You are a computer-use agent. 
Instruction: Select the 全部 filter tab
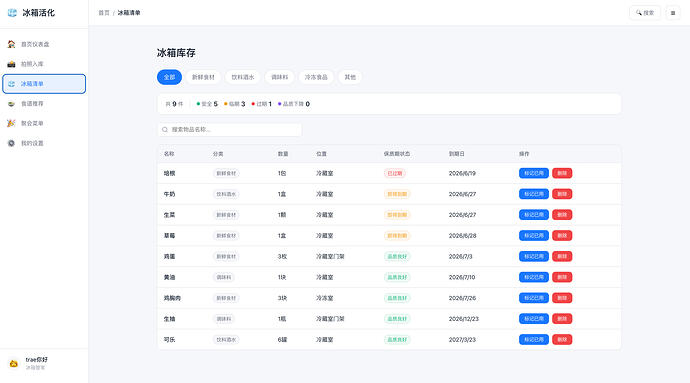[x=169, y=77]
